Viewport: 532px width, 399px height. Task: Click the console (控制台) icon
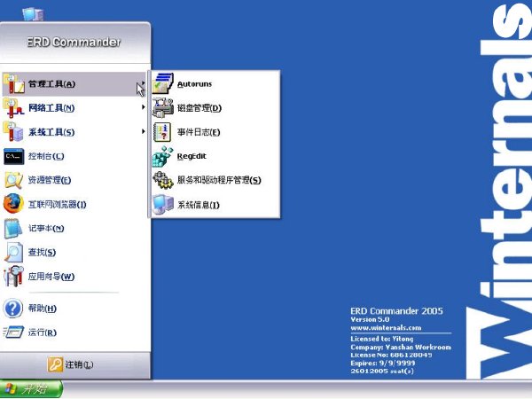13,156
